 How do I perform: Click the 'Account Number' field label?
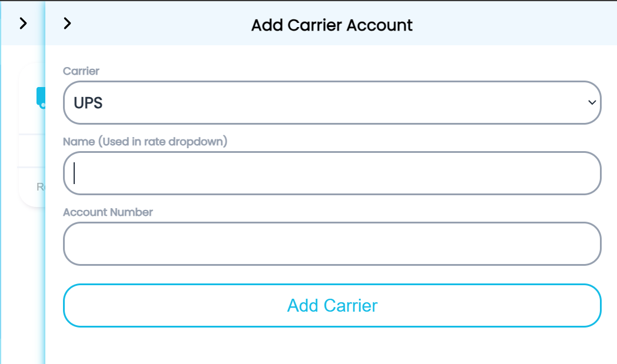[x=108, y=212]
